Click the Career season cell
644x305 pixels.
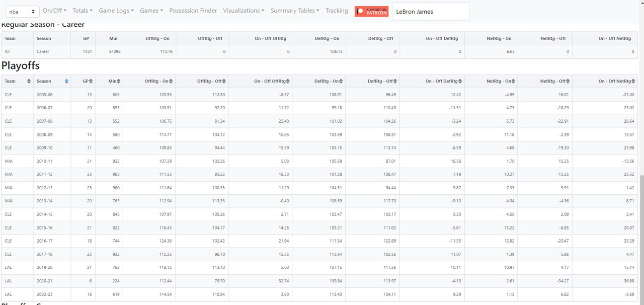pyautogui.click(x=51, y=51)
